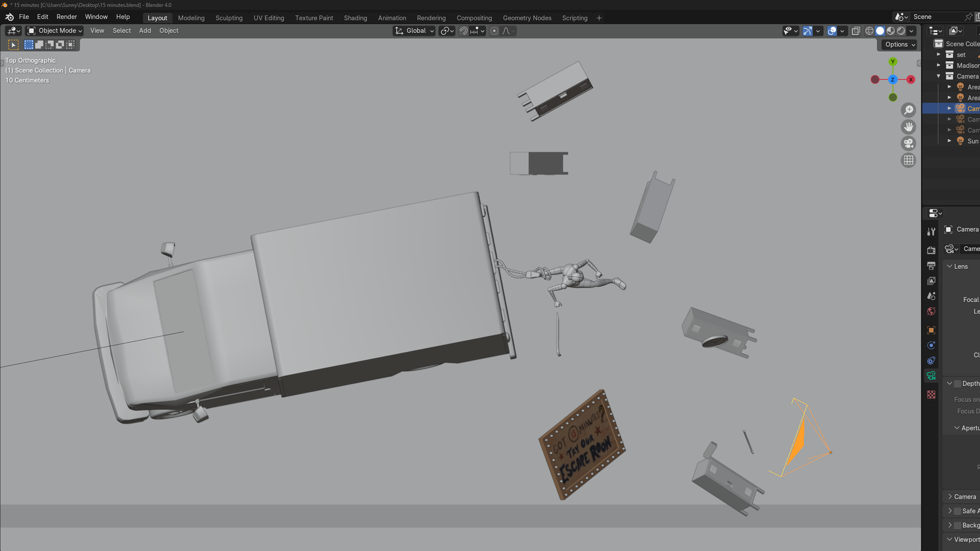The image size is (980, 551).
Task: Open View Layer properties tab icon
Action: coord(931,281)
